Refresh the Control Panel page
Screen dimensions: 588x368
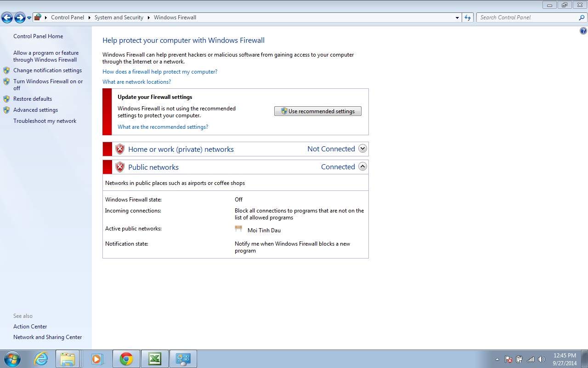click(x=468, y=17)
